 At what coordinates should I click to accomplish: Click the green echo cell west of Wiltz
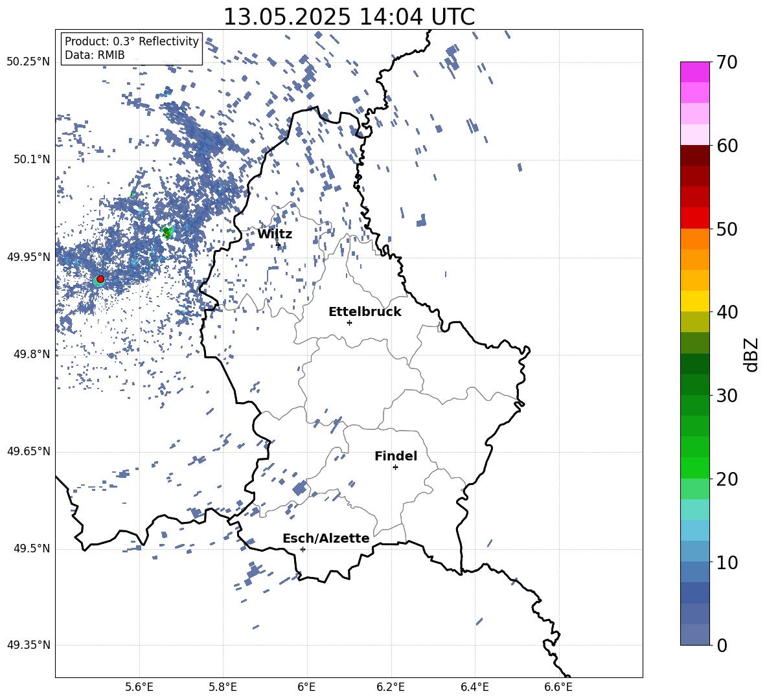pyautogui.click(x=168, y=232)
